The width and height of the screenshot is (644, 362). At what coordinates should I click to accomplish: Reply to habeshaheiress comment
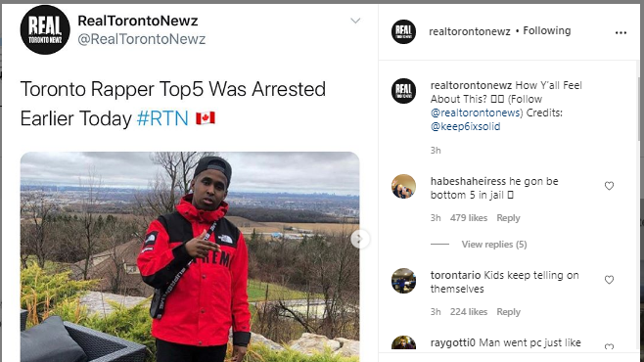coord(508,218)
